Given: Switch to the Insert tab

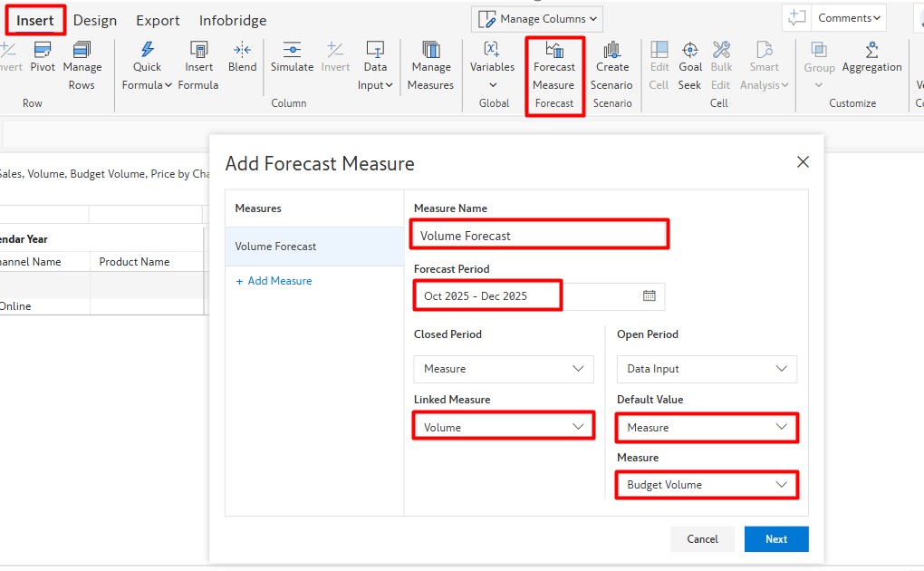Looking at the screenshot, I should click(34, 20).
